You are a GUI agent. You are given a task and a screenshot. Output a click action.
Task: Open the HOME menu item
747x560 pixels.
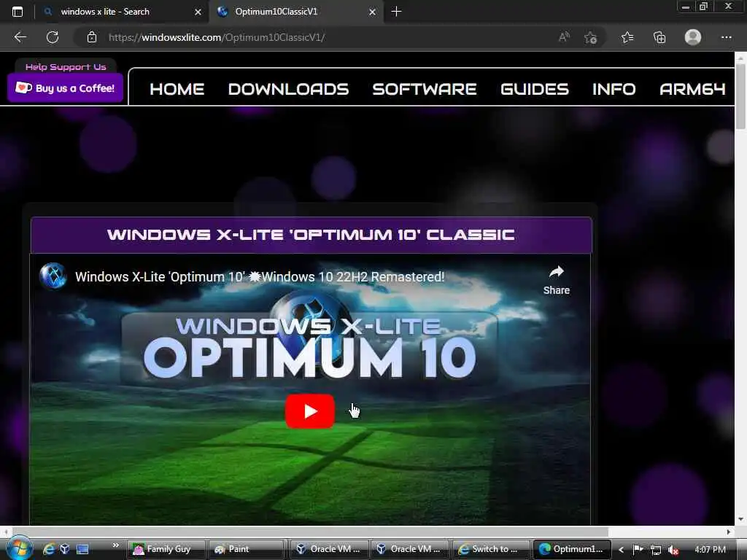point(177,89)
